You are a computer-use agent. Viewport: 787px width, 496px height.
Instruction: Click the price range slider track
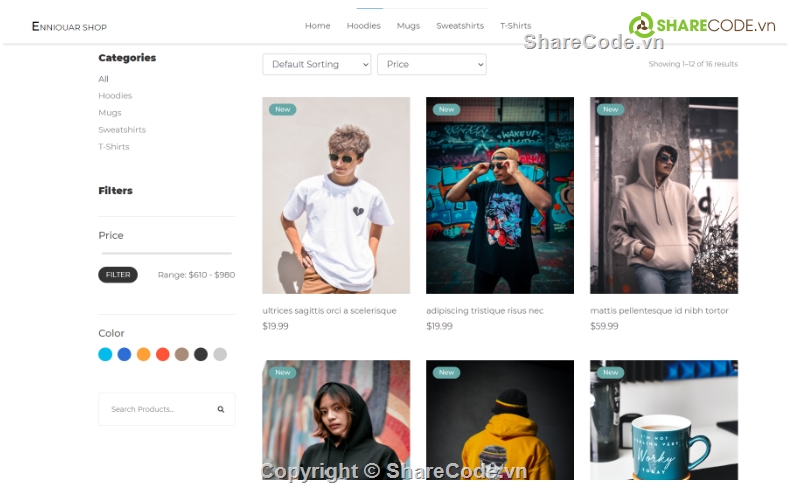(x=167, y=254)
